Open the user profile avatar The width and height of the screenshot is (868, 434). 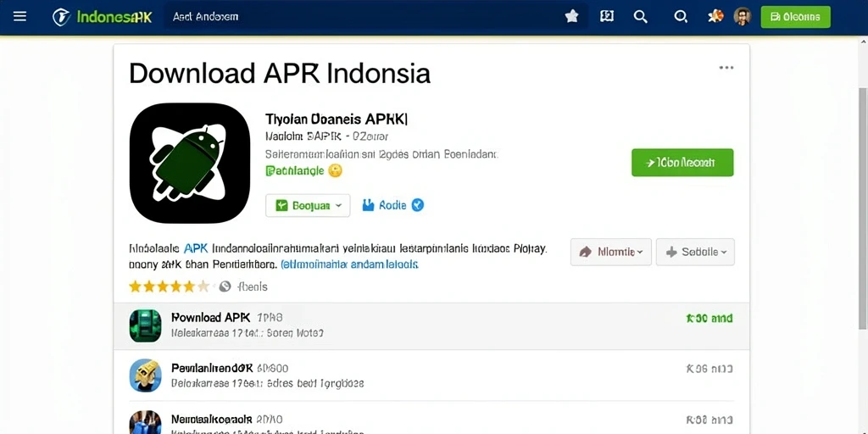click(743, 17)
